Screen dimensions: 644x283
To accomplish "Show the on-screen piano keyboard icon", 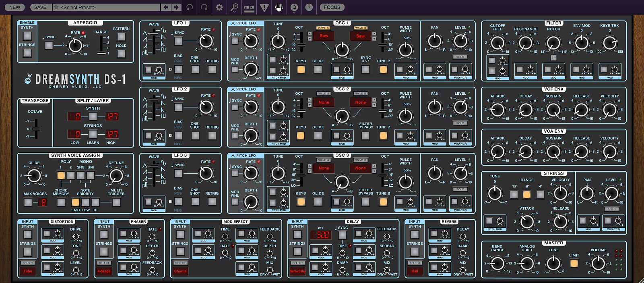I will click(279, 7).
